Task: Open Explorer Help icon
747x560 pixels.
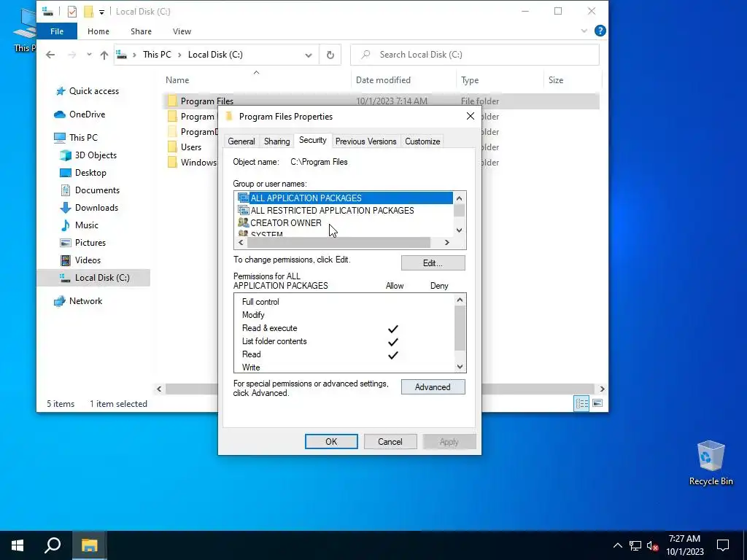Action: click(600, 31)
